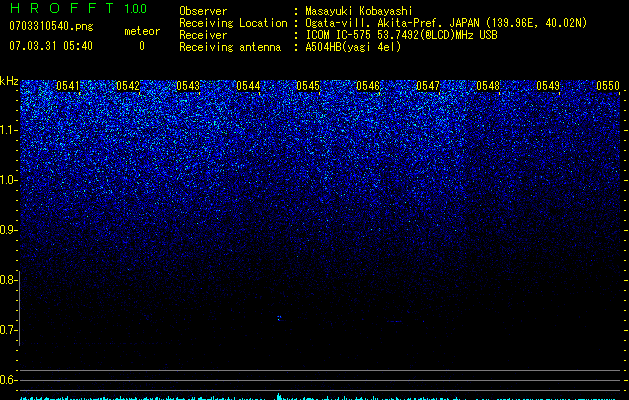
Task: Click the kHz axis unit label
Action: [x=9, y=81]
